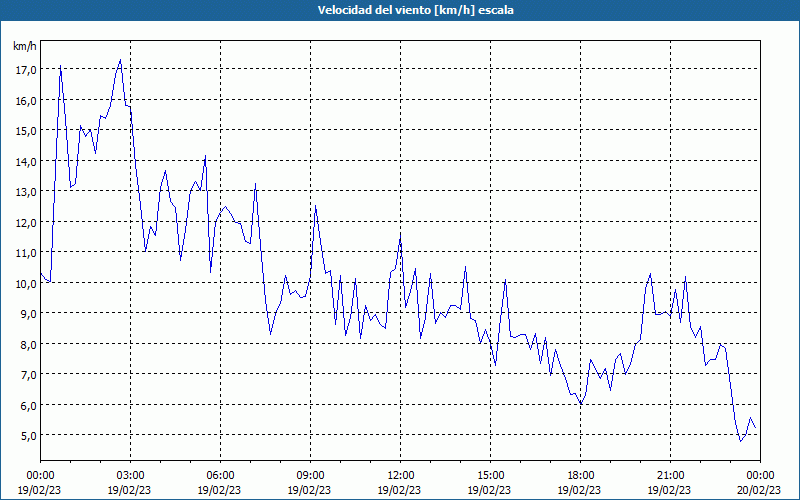Select the 6,0 y-axis value
Image resolution: width=800 pixels, height=500 pixels.
click(x=28, y=405)
